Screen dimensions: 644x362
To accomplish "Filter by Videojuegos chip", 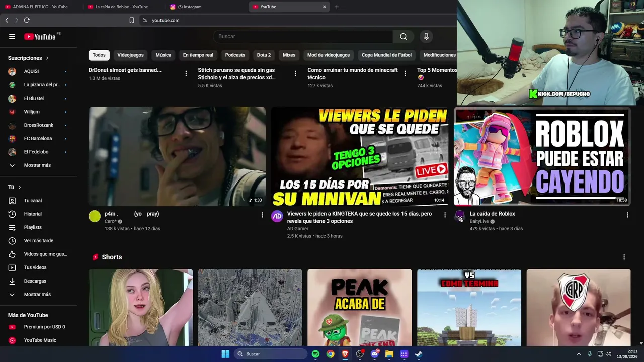I will (x=131, y=55).
